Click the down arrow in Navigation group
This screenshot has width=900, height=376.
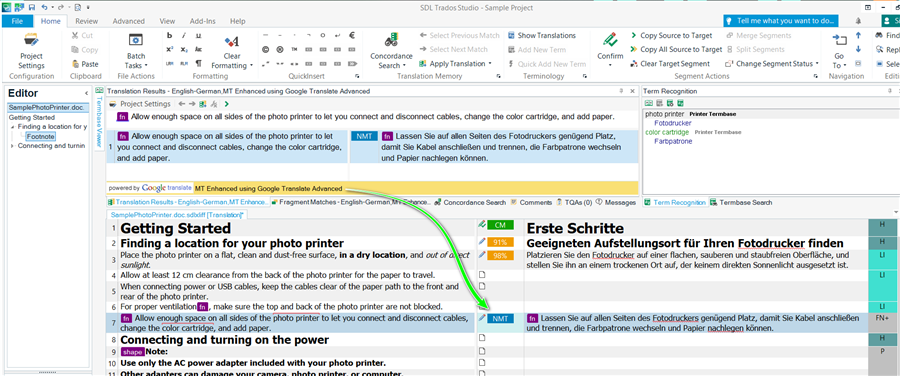click(858, 49)
